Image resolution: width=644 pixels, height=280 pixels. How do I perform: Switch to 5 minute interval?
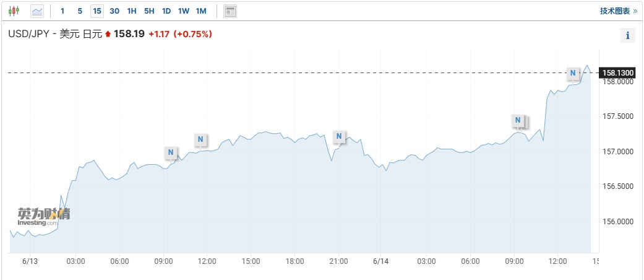[x=80, y=11]
